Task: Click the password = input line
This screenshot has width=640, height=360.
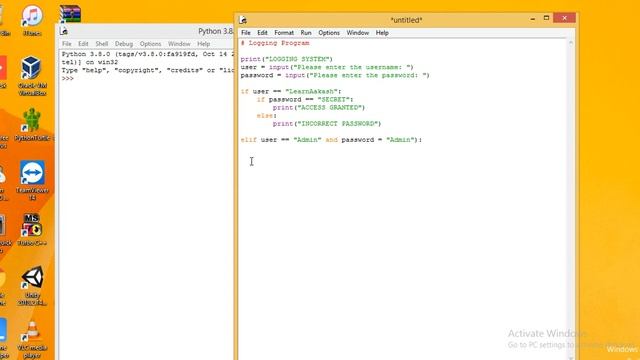Action: coord(335,75)
